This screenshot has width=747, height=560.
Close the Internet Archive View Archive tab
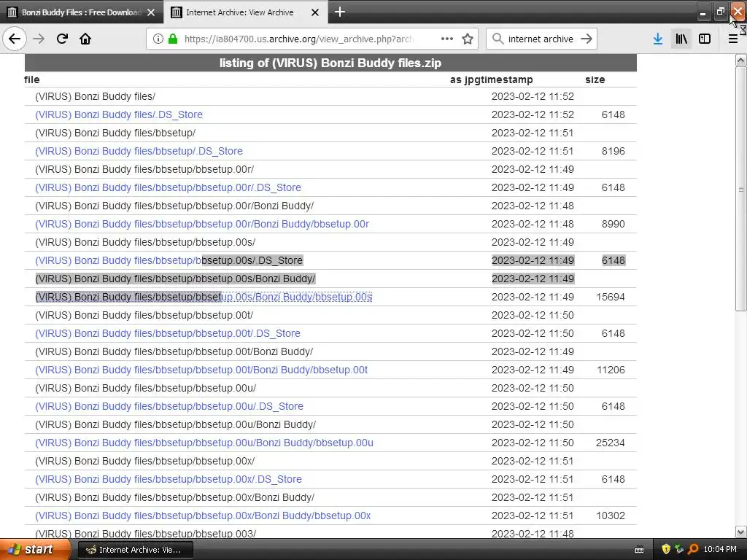315,12
